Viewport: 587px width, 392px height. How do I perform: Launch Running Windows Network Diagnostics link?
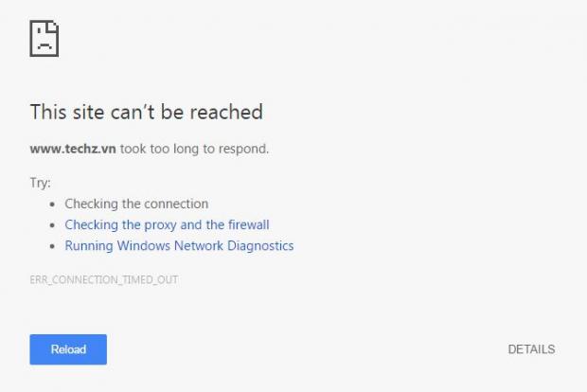[x=179, y=245]
